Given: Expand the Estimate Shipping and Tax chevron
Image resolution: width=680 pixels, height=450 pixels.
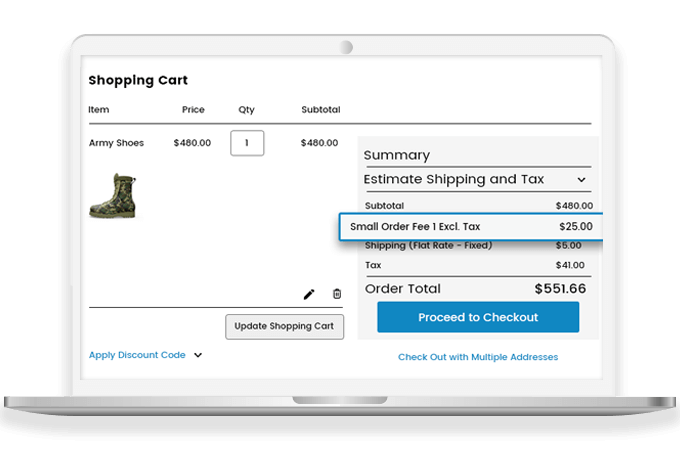Looking at the screenshot, I should pyautogui.click(x=581, y=180).
